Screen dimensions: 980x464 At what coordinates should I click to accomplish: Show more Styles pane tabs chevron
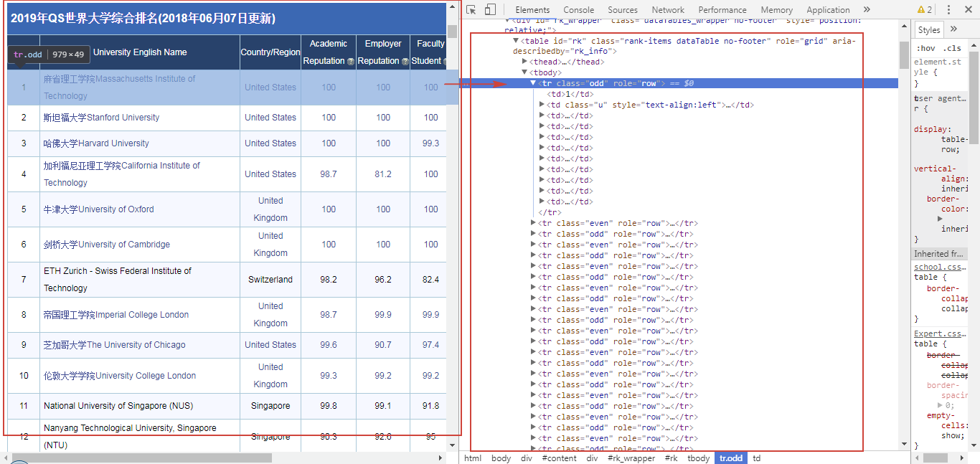point(953,29)
